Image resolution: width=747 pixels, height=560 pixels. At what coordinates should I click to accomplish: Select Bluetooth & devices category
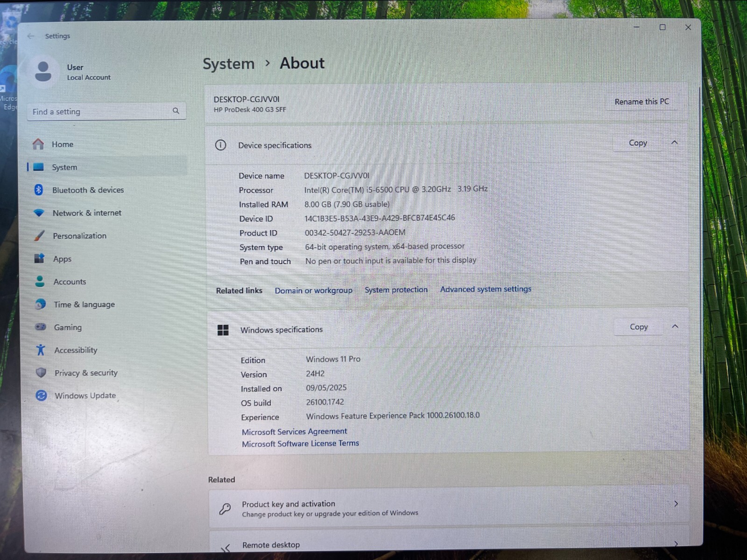coord(107,190)
